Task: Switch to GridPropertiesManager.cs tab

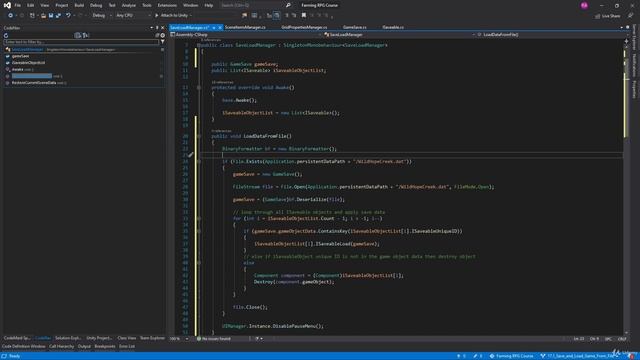Action: [304, 27]
